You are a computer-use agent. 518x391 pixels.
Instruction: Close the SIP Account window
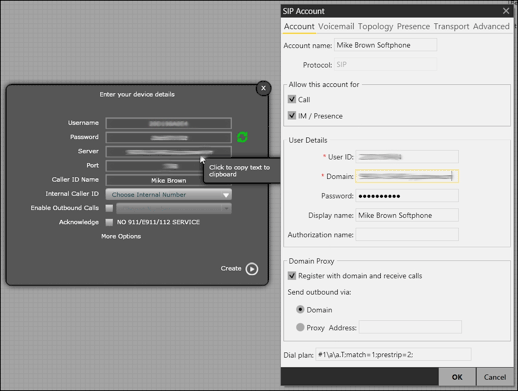(x=506, y=11)
